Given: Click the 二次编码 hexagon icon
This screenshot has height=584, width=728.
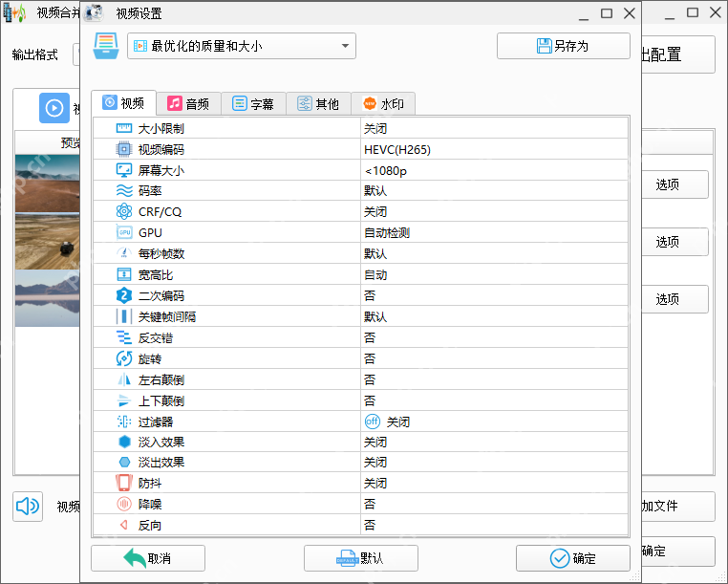Looking at the screenshot, I should (124, 295).
